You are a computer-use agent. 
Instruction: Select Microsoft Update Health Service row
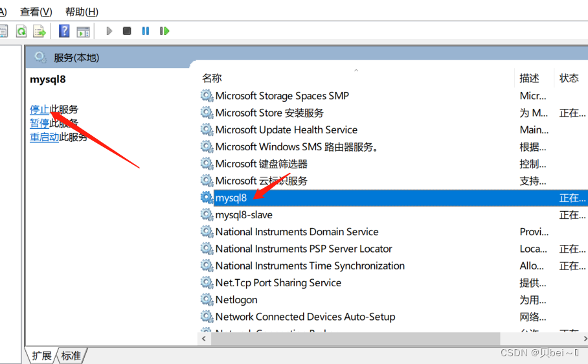(x=286, y=130)
